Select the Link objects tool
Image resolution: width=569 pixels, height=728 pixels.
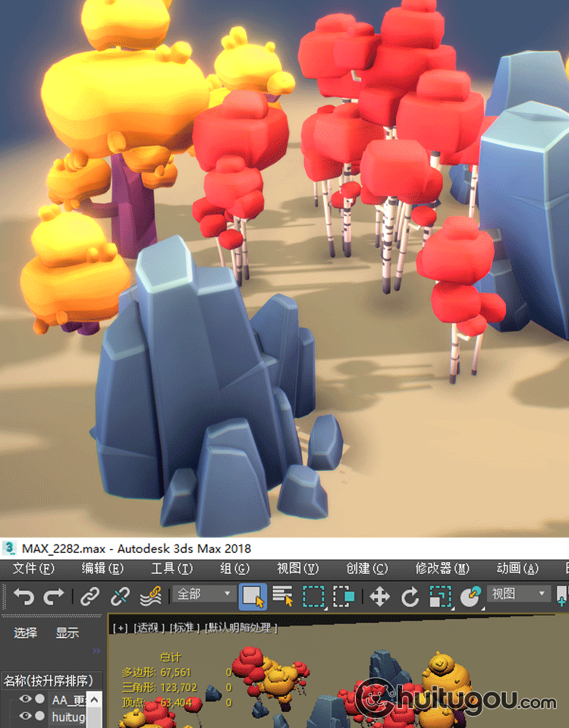coord(90,596)
